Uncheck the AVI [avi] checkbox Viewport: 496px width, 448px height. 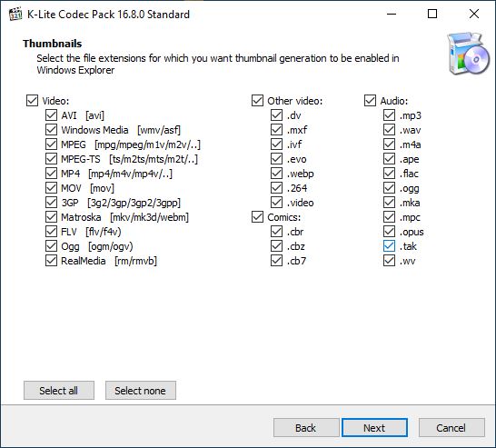point(51,115)
